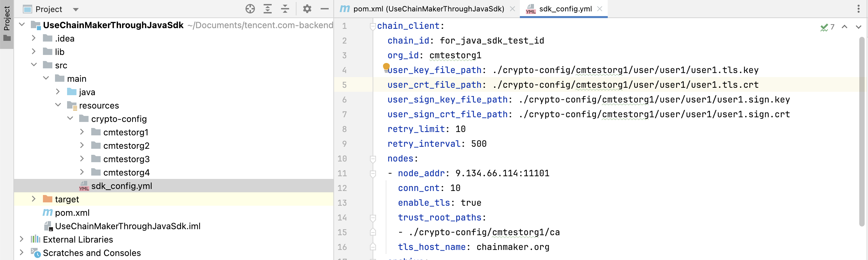Select pom.xml in the project tree

click(72, 213)
